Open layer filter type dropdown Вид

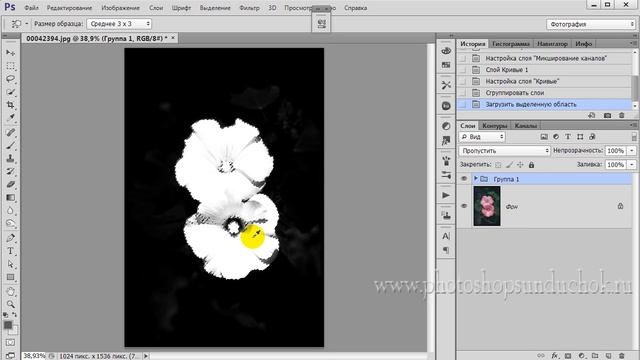click(x=482, y=137)
